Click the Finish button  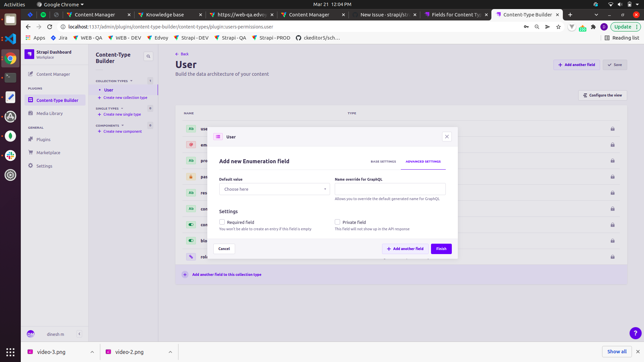pos(441,249)
